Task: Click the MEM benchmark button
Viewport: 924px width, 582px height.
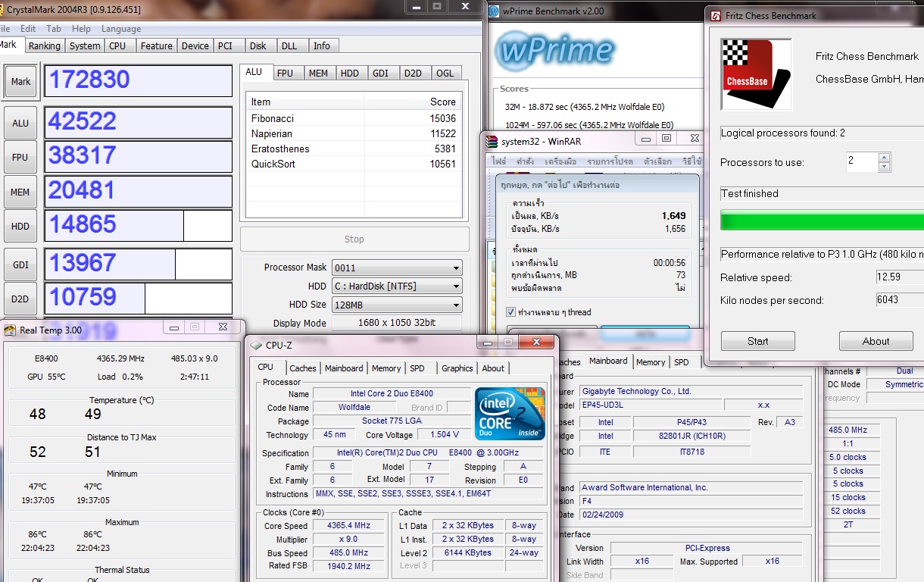Action: click(x=20, y=192)
